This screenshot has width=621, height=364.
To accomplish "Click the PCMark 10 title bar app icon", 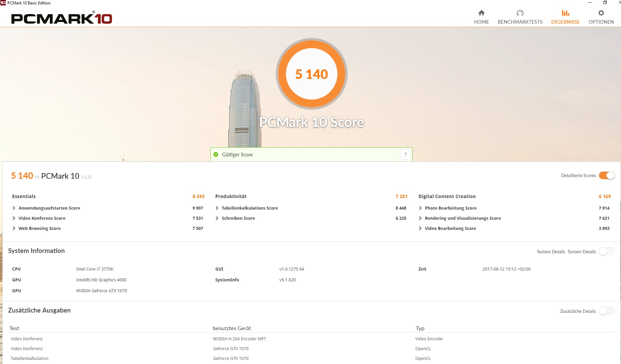I will point(3,3).
